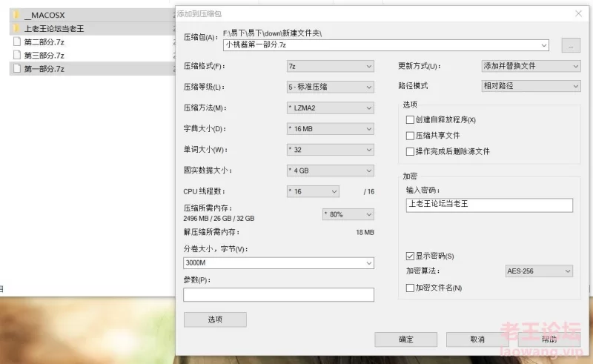Select the 上老王论坛当老王 folder name in list
This screenshot has height=364, width=593.
54,29
